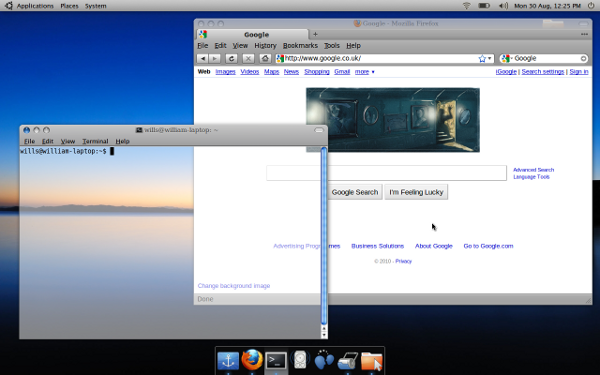600x375 pixels.
Task: Open the terminal window's View menu
Action: point(68,141)
